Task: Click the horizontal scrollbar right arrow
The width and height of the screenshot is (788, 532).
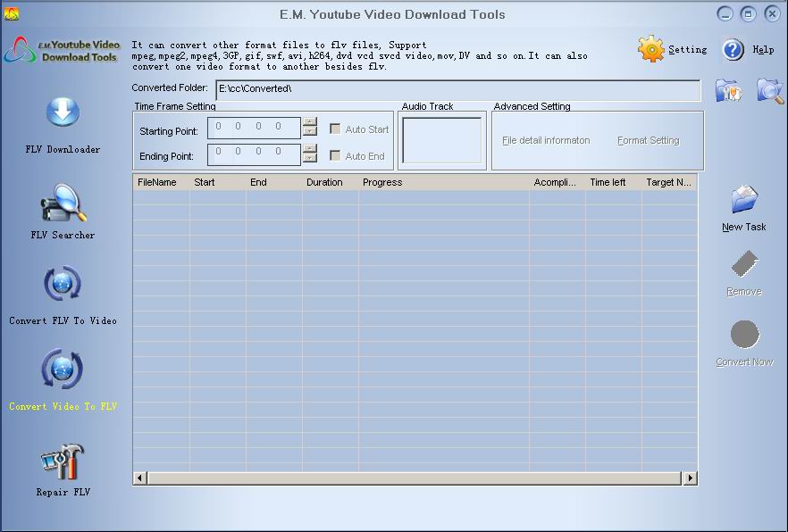Action: (691, 478)
